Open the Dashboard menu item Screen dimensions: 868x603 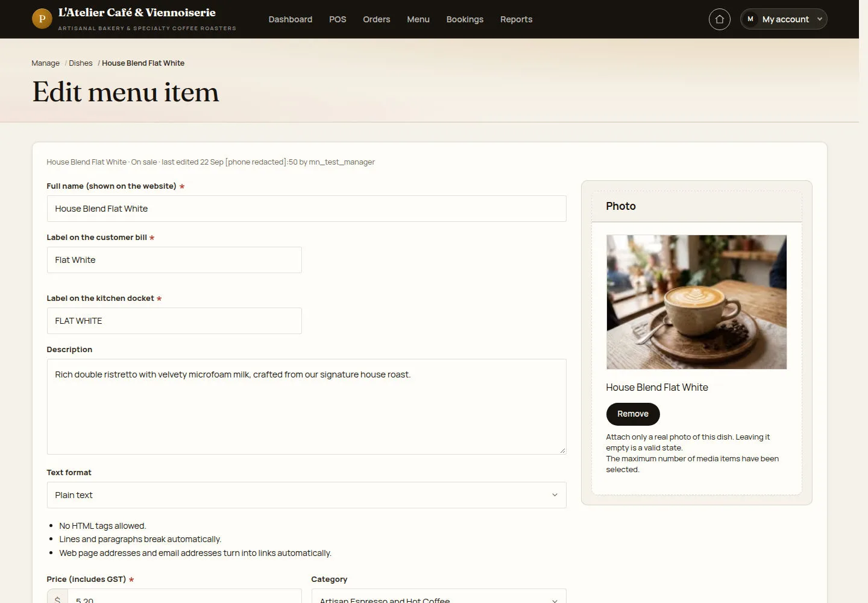pos(291,19)
